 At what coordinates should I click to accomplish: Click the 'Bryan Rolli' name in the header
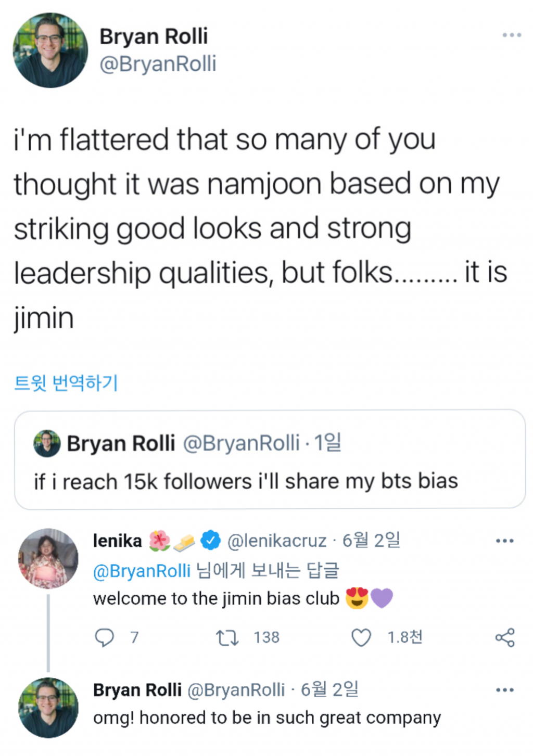[154, 36]
